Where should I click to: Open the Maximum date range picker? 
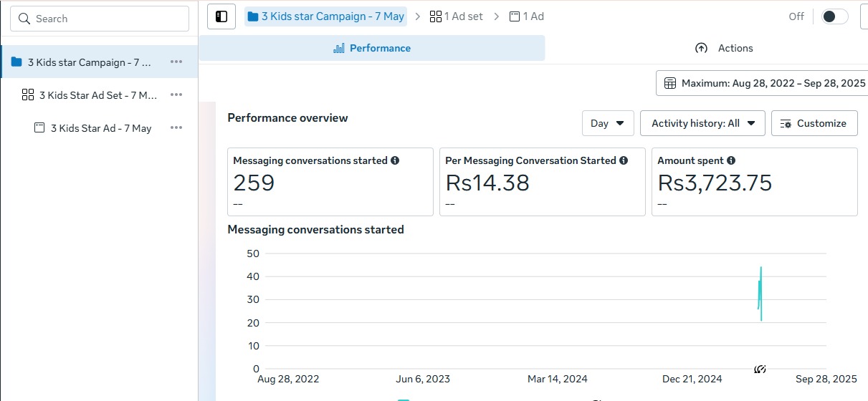(764, 83)
